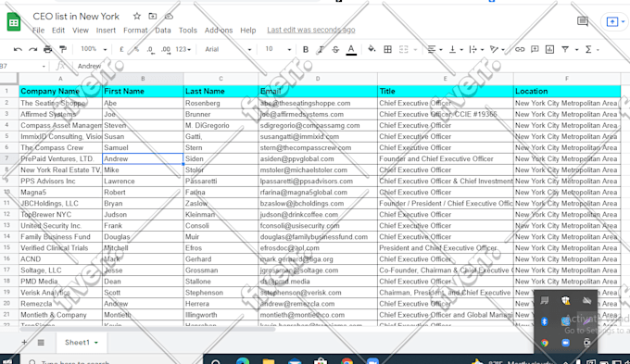Image resolution: width=630 pixels, height=364 pixels.
Task: Click the Redo arrow icon
Action: (x=33, y=49)
